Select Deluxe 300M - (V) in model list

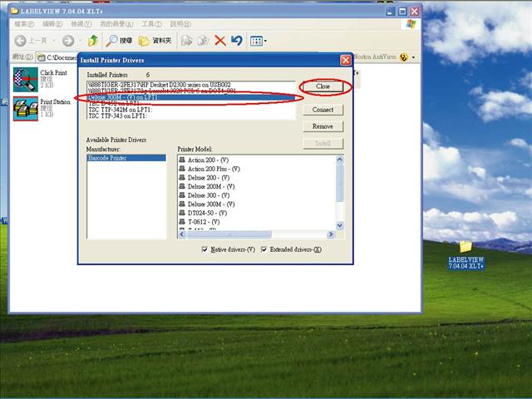207,204
